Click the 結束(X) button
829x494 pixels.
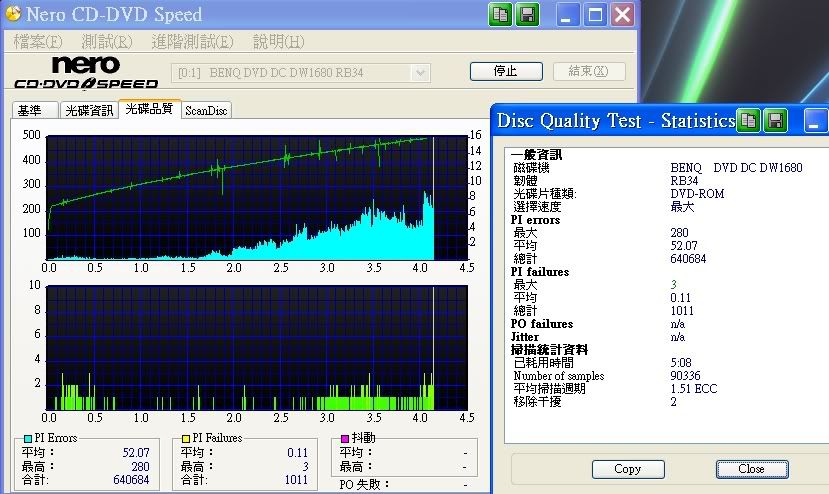pos(589,71)
